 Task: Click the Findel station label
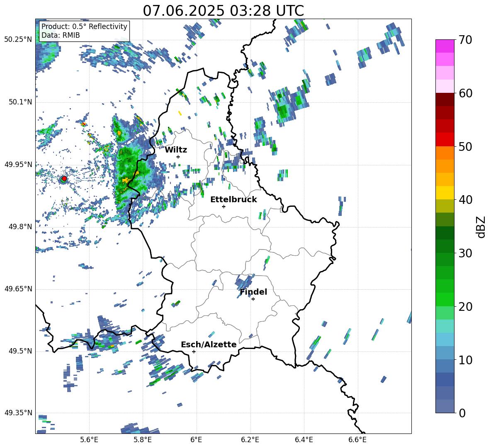[x=253, y=292]
